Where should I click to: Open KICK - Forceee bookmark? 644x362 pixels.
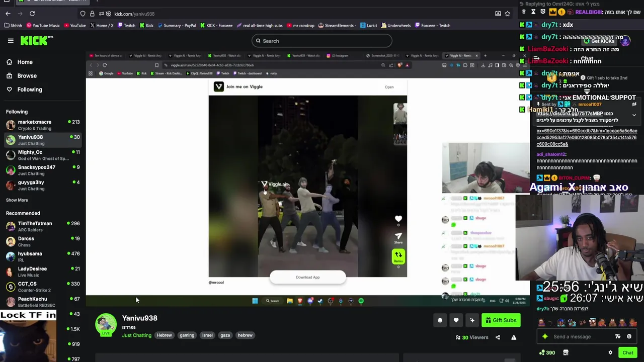click(216, 25)
